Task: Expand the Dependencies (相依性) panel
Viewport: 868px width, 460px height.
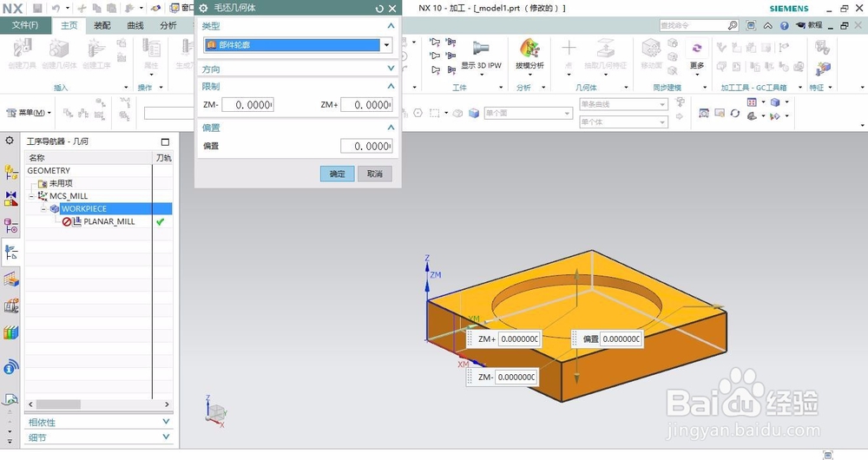Action: click(x=166, y=422)
